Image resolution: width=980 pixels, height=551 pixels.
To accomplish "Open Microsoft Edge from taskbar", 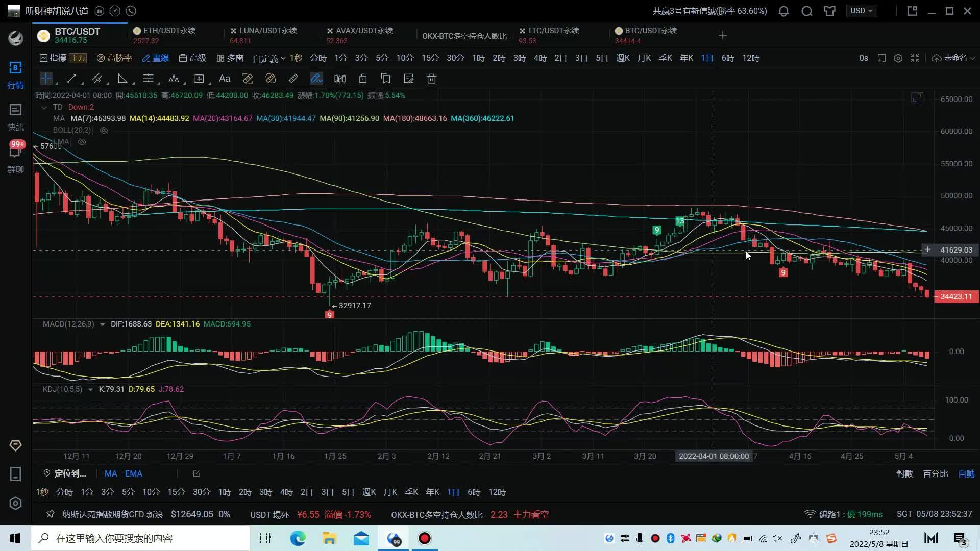I will tap(298, 538).
